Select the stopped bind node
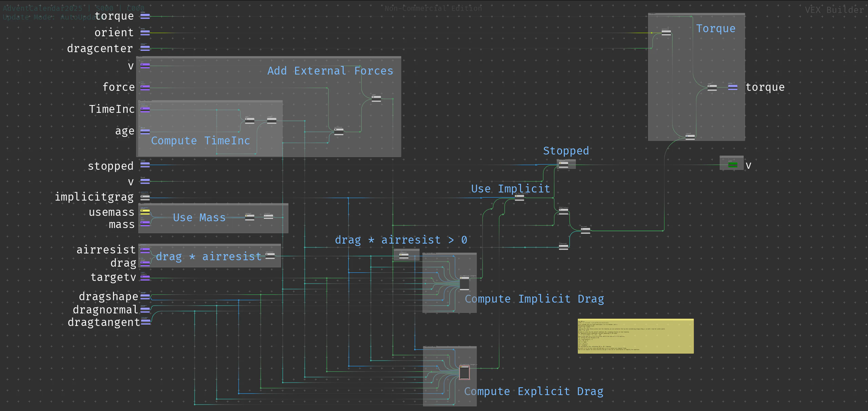Screen dimensions: 868x411 tap(145, 165)
